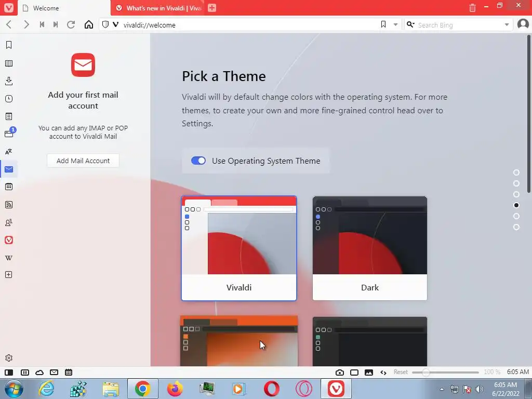Image resolution: width=532 pixels, height=399 pixels.
Task: Click the vivaldi://welcome address field
Action: click(x=249, y=25)
